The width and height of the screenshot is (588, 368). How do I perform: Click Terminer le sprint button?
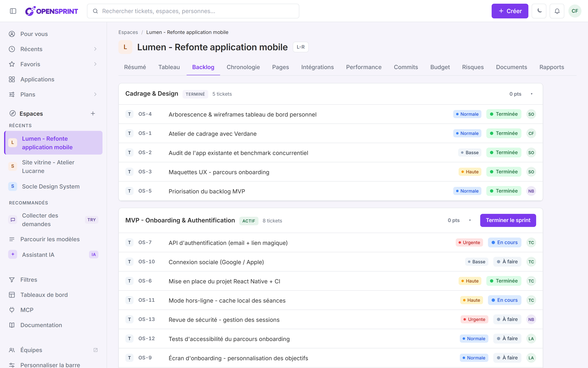pos(508,220)
